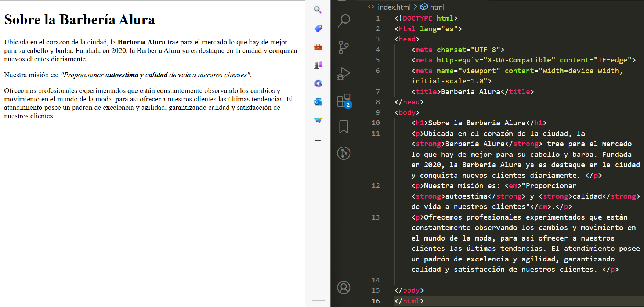This screenshot has height=307, width=644.
Task: Click line number 16 in the editor gutter
Action: [376, 301]
